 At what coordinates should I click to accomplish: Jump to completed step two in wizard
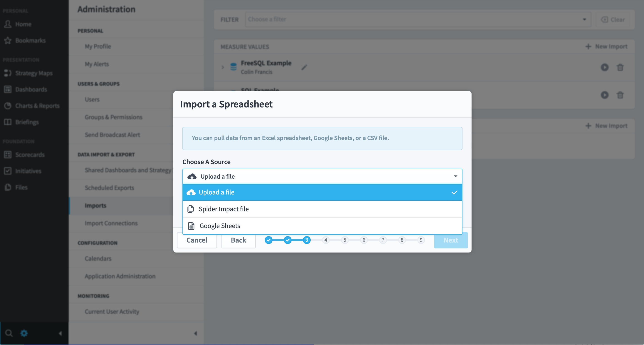288,240
